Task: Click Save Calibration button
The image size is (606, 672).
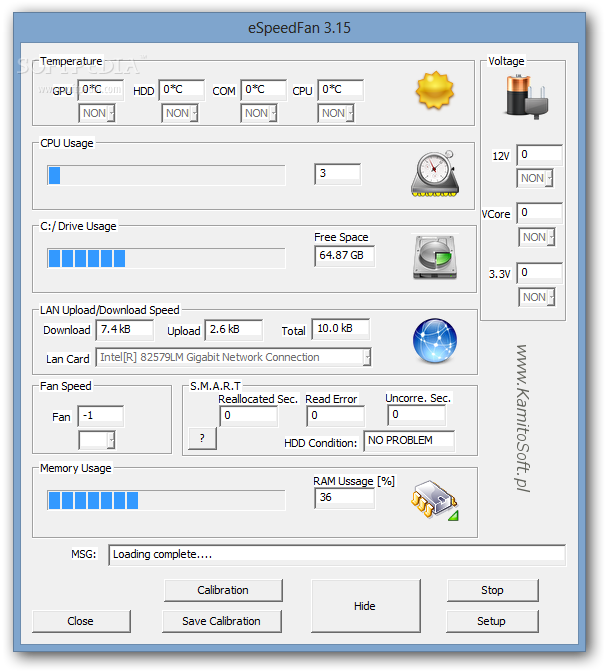Action: pyautogui.click(x=222, y=621)
